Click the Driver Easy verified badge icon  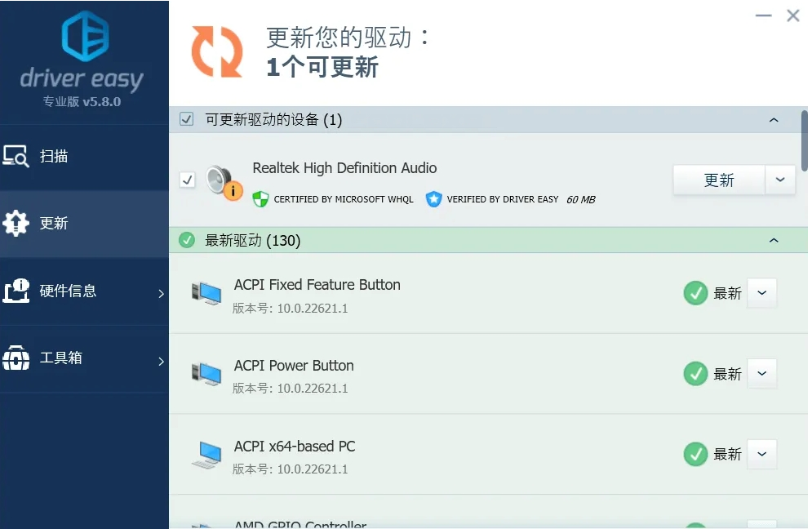pyautogui.click(x=433, y=198)
